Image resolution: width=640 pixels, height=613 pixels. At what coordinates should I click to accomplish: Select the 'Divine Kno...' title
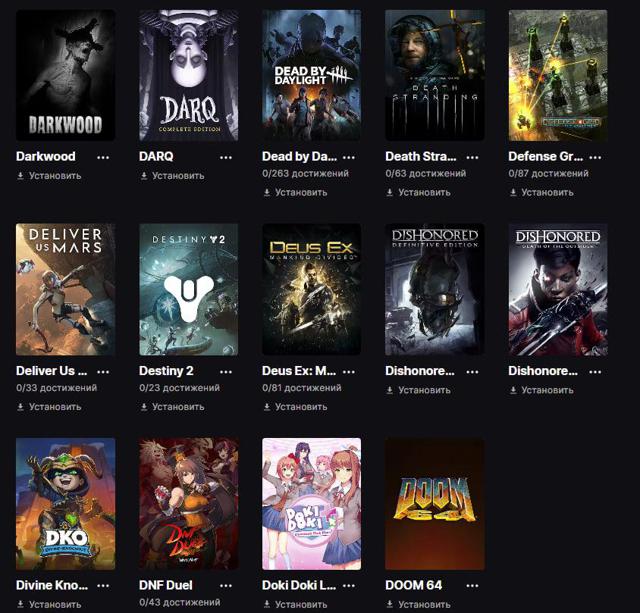(x=52, y=585)
